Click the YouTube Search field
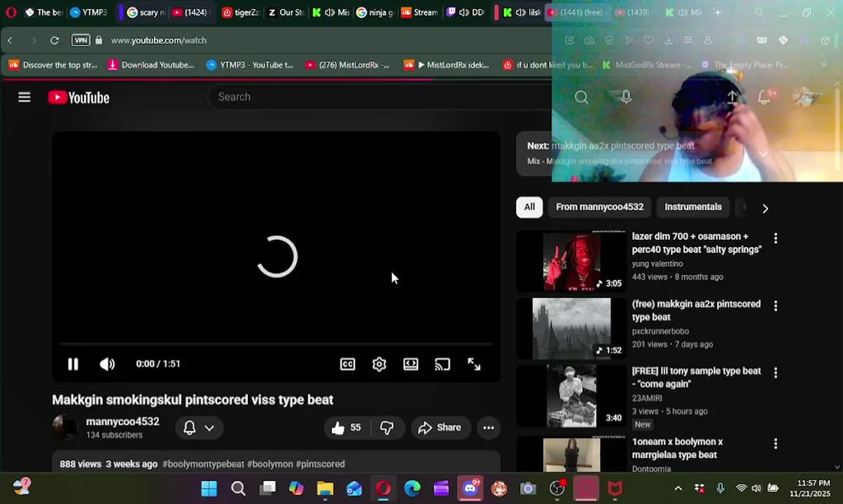Image resolution: width=843 pixels, height=504 pixels. (378, 97)
